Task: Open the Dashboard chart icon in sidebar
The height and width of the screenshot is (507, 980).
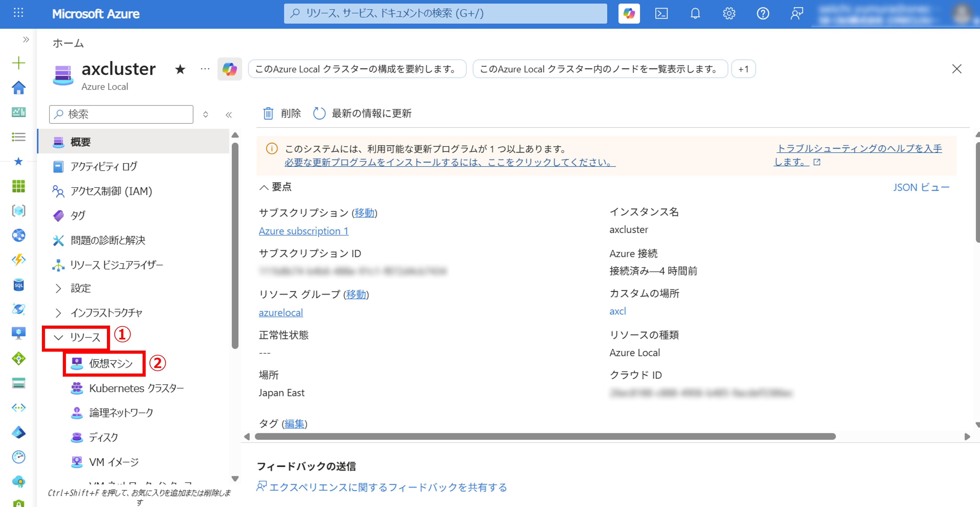Action: point(19,112)
